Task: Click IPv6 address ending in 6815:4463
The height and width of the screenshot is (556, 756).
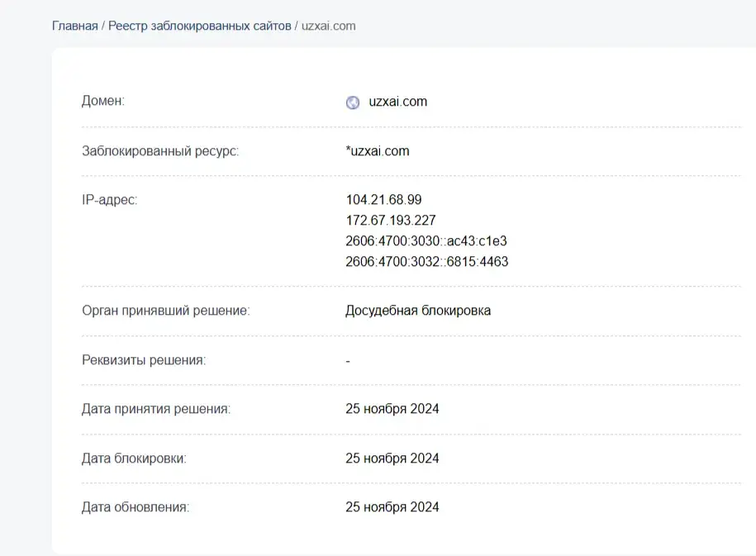Action: tap(426, 261)
